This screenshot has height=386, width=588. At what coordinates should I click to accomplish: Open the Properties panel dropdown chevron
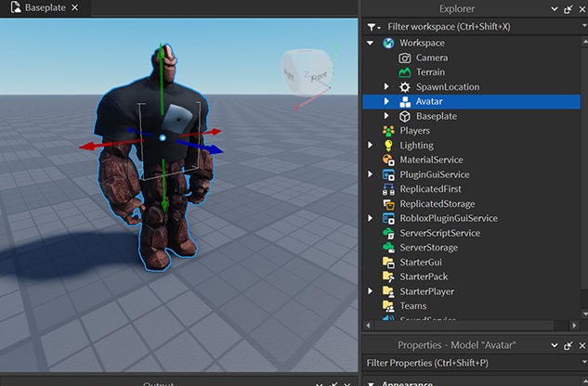tap(555, 345)
